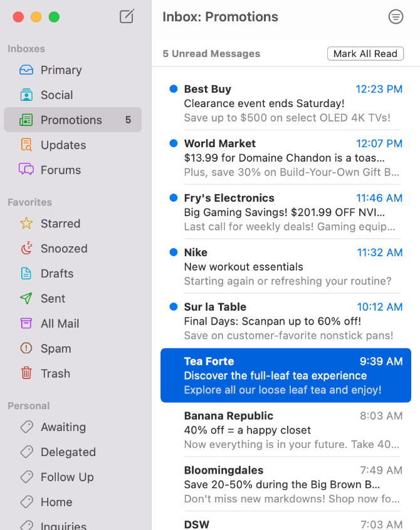The image size is (420, 530).
Task: Click the Favorites section header
Action: point(29,202)
